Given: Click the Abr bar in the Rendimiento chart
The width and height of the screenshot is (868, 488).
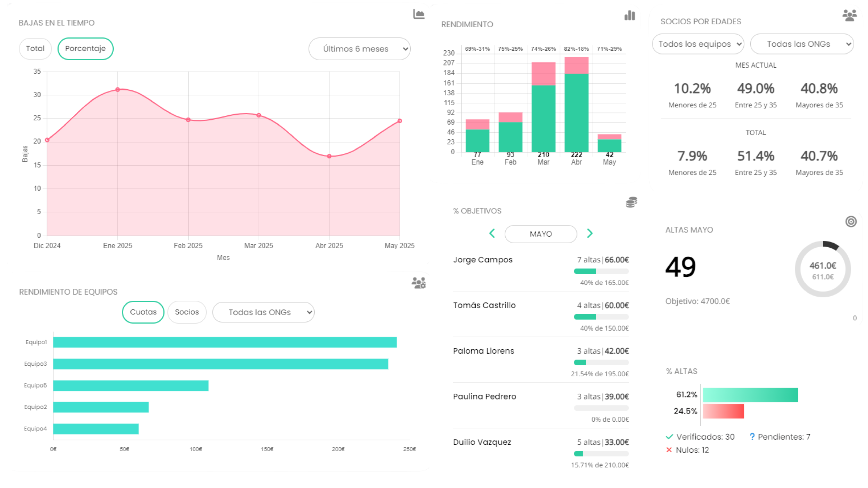Looking at the screenshot, I should point(576,104).
